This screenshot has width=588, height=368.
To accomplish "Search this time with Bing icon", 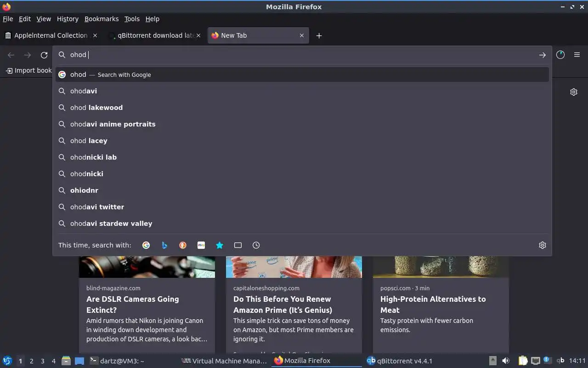I will [164, 245].
